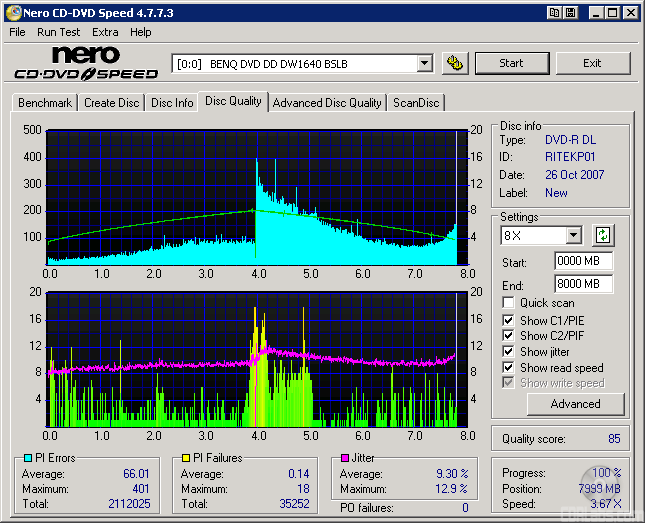Click the copy-to-clipboard icon in title bar
This screenshot has width=645, height=523.
pyautogui.click(x=553, y=12)
